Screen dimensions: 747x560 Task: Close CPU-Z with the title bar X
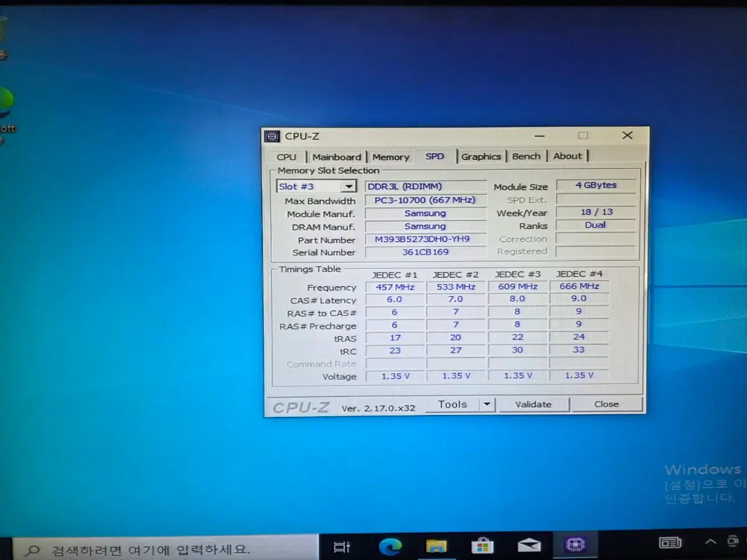(627, 135)
